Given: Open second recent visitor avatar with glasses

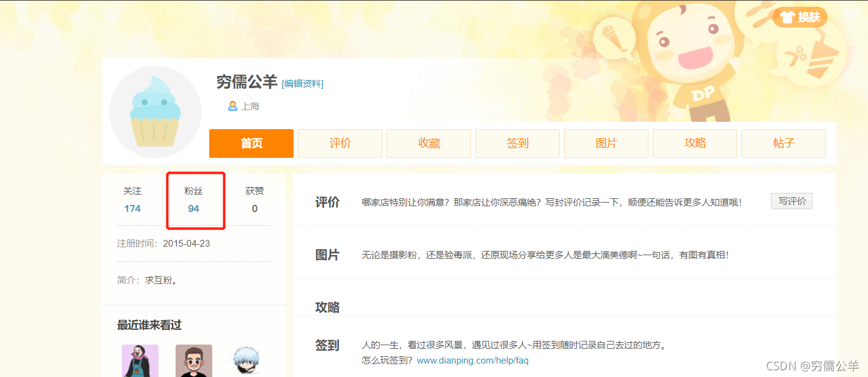Looking at the screenshot, I should (194, 360).
